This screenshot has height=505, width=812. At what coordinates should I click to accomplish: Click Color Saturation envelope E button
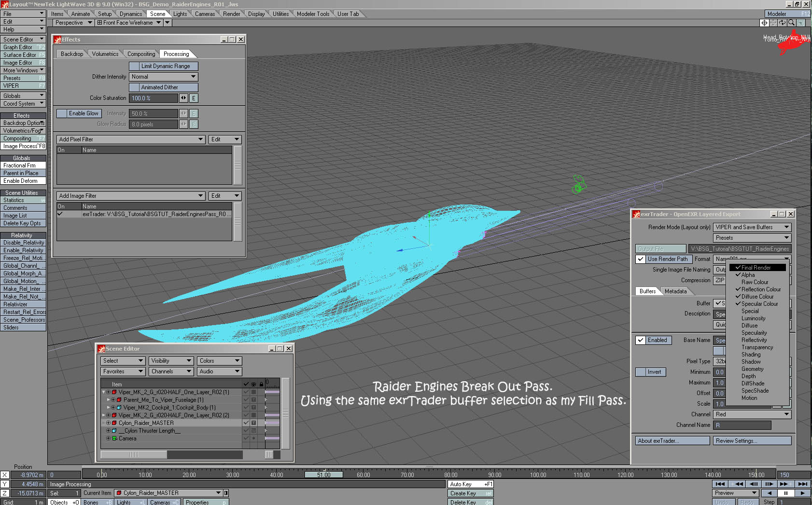tap(194, 98)
